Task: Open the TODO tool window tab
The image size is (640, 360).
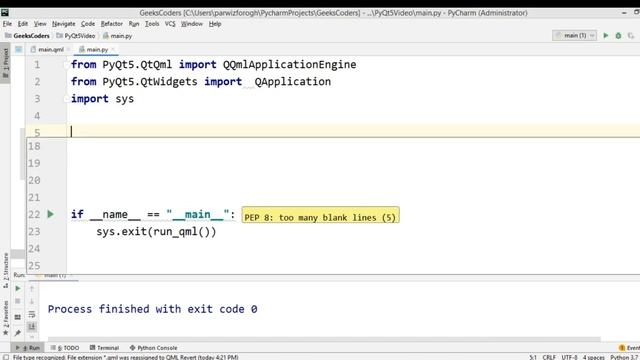Action: tap(65, 348)
